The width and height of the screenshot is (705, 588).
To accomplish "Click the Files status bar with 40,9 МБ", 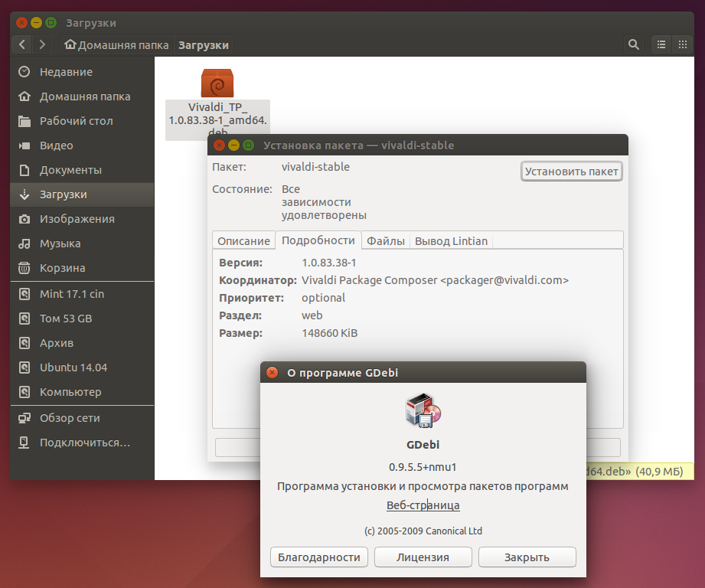I will pyautogui.click(x=640, y=471).
